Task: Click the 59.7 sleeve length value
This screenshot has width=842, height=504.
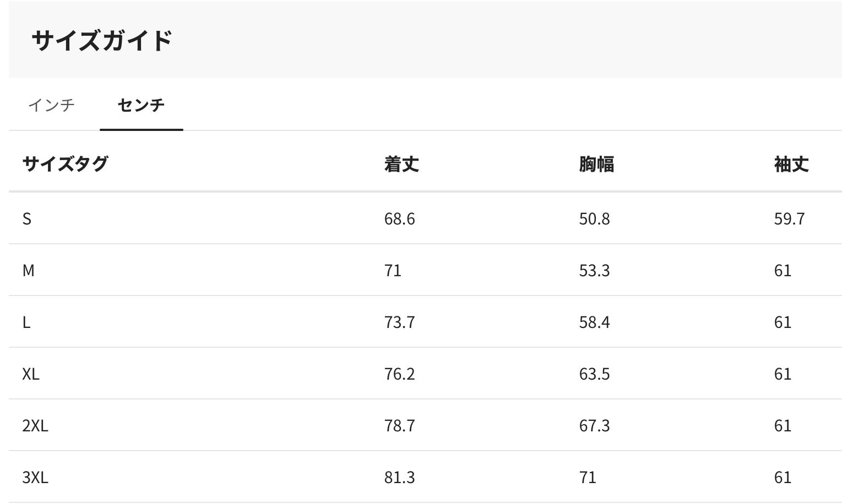Action: 789,219
